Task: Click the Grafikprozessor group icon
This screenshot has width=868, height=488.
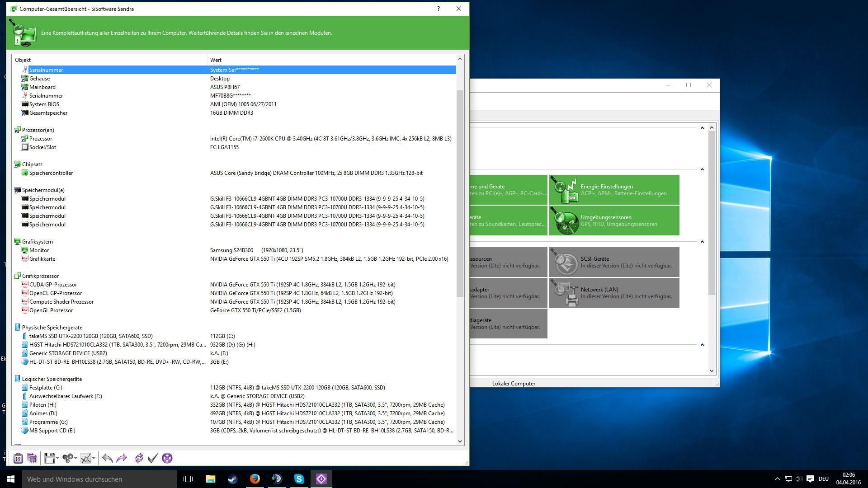Action: pos(18,276)
